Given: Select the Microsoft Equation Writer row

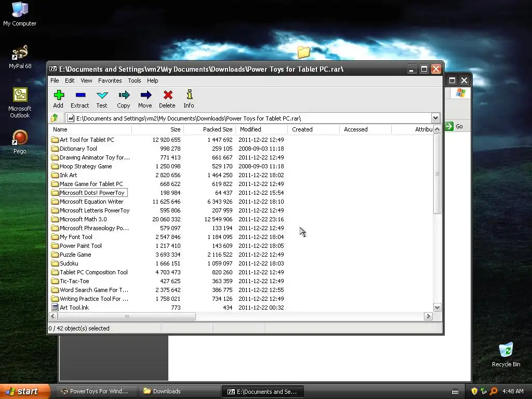Looking at the screenshot, I should pos(241,201).
